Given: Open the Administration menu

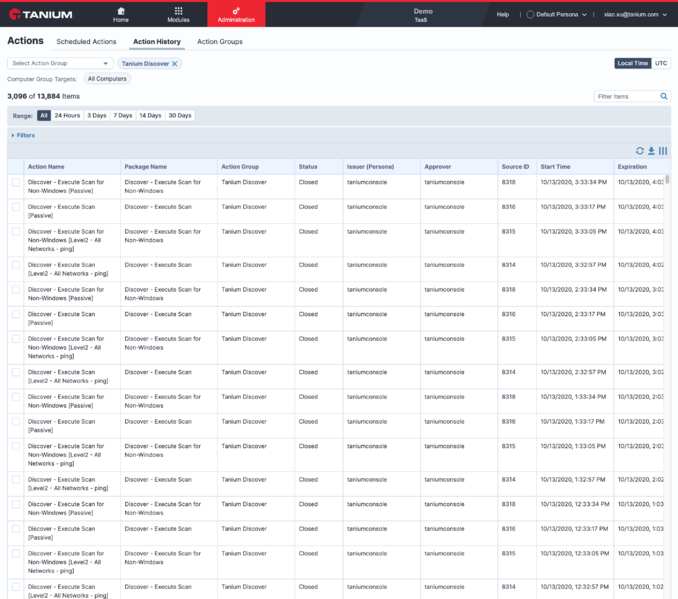Looking at the screenshot, I should [x=236, y=15].
